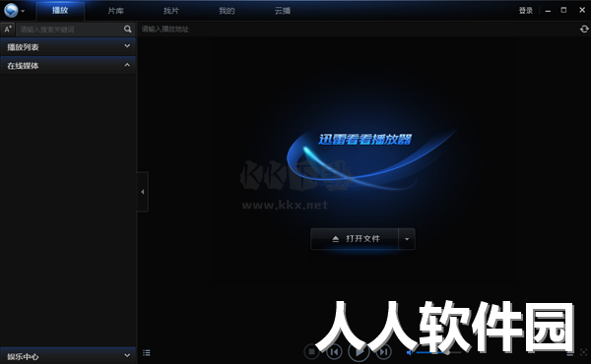Expand the 播放列表 playlist section

pyautogui.click(x=68, y=46)
